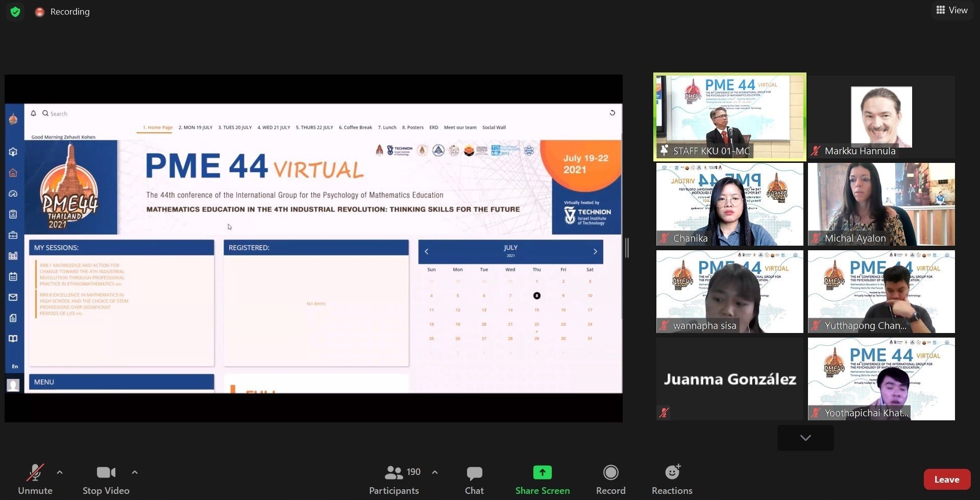Expand audio options arrow beside Unmute
Screen dimensions: 980x500
(x=60, y=472)
